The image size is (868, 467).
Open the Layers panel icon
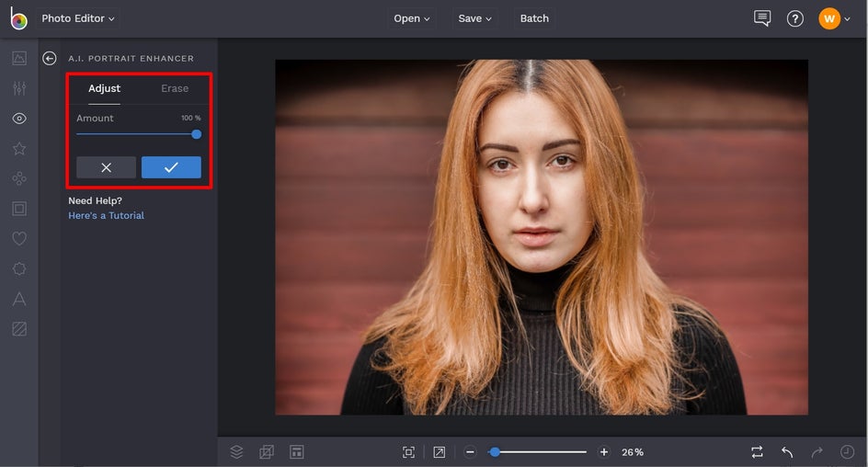(236, 452)
